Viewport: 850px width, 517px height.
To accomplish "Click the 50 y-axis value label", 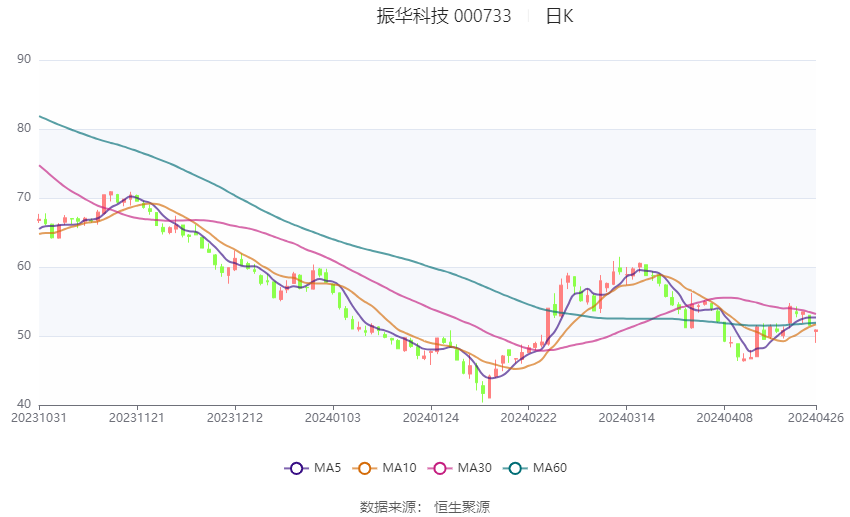I will (x=24, y=335).
